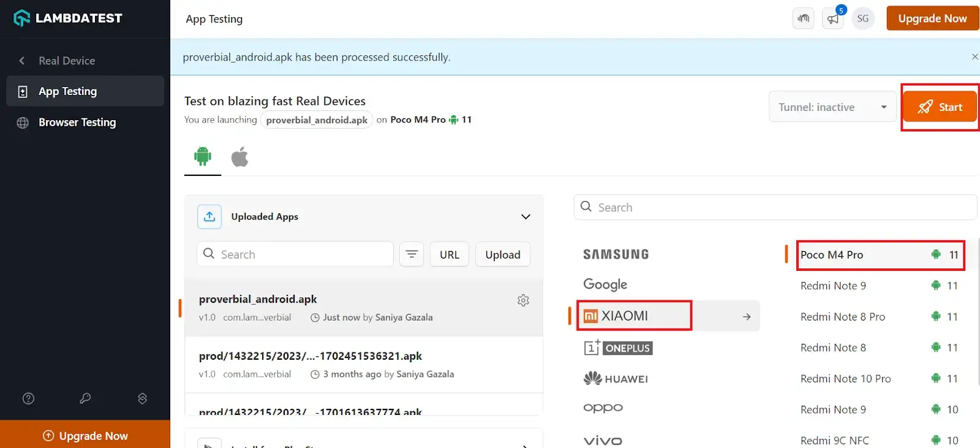Image resolution: width=980 pixels, height=448 pixels.
Task: Open the access key icon
Action: point(85,399)
